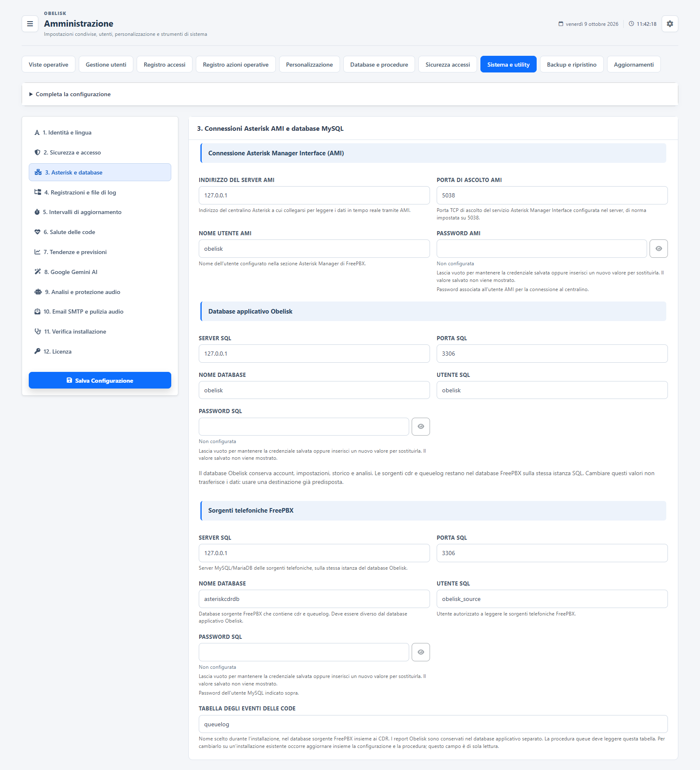Click the heartbeat icon for Salute delle code

point(37,232)
